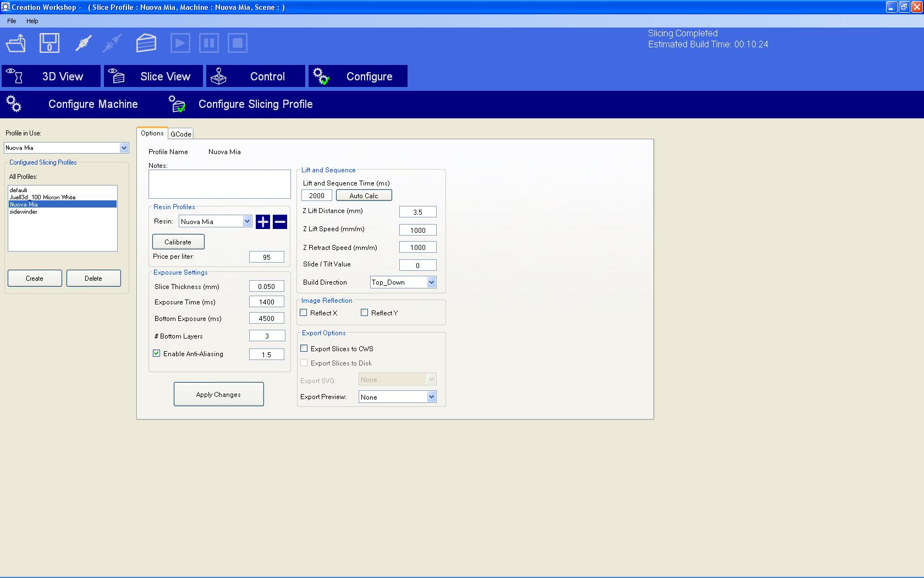Remove resin with the minus icon
This screenshot has width=924, height=578.
(x=280, y=222)
